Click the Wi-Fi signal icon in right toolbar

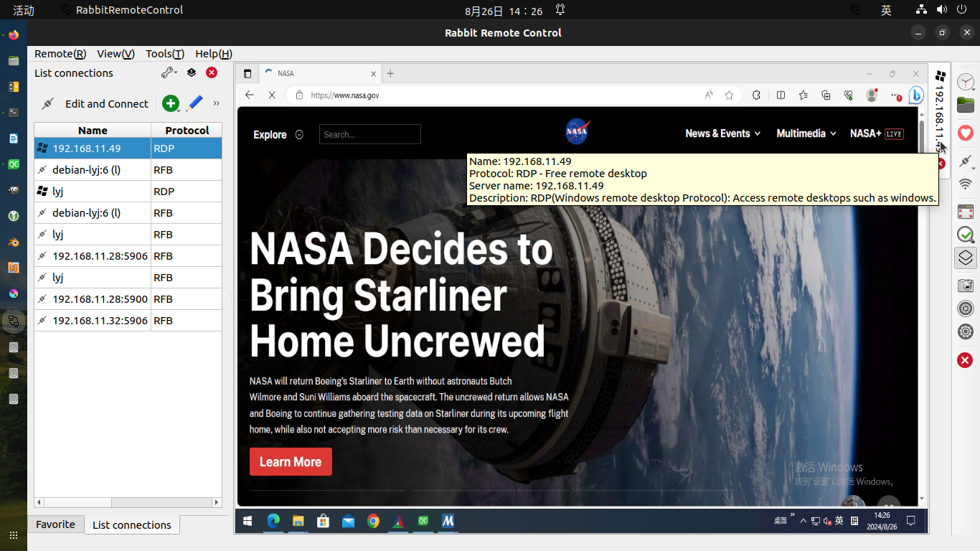(x=966, y=184)
